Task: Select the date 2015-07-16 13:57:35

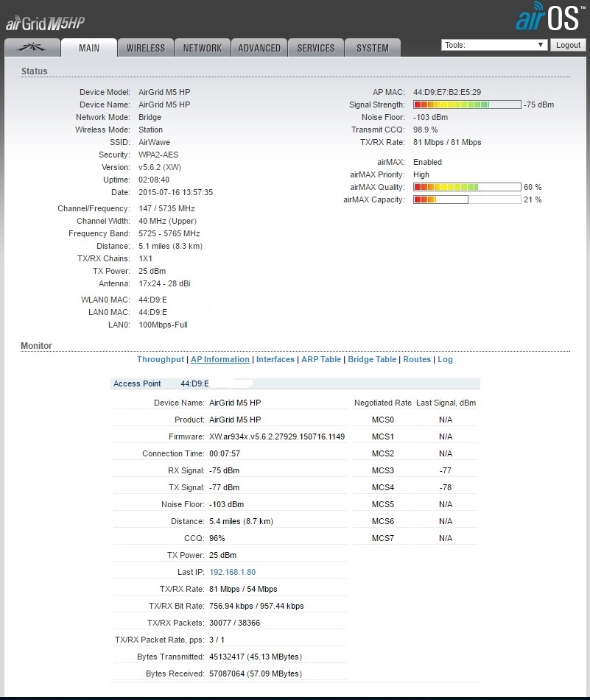Action: [175, 192]
